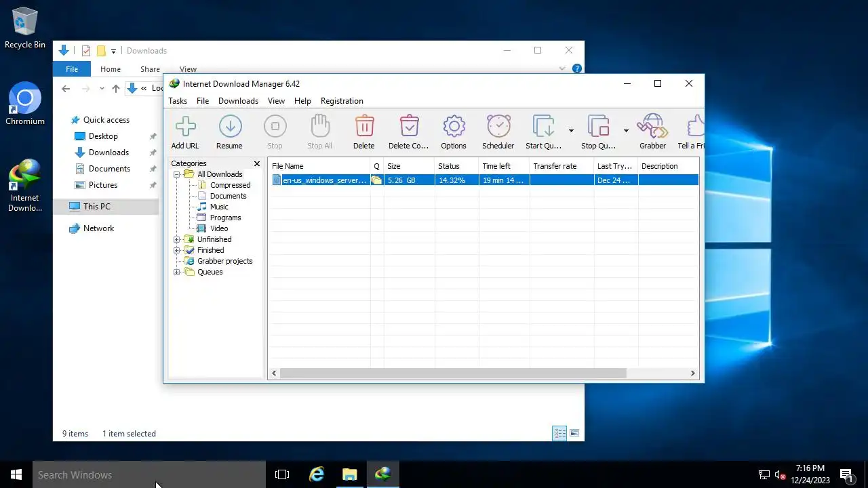The width and height of the screenshot is (868, 488).
Task: Click the Search Windows box
Action: [149, 474]
